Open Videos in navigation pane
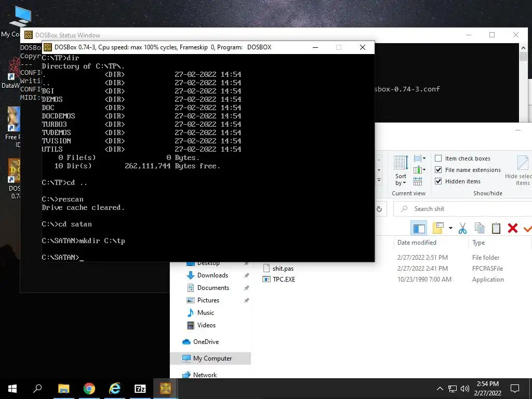This screenshot has height=399, width=532. click(x=206, y=325)
